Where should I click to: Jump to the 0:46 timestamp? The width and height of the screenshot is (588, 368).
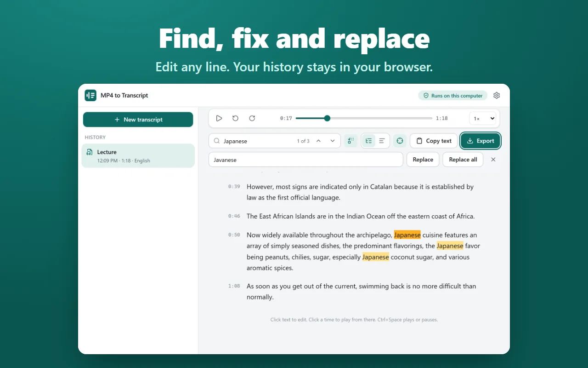[234, 216]
